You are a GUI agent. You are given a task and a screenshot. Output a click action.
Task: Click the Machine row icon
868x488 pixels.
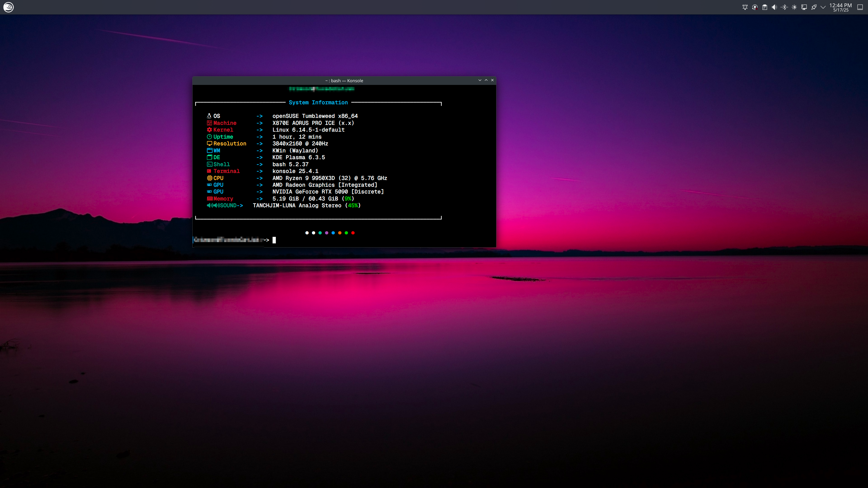point(209,123)
